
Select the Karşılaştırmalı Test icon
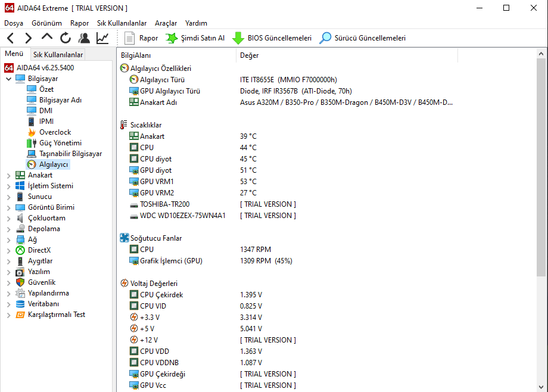tap(20, 315)
